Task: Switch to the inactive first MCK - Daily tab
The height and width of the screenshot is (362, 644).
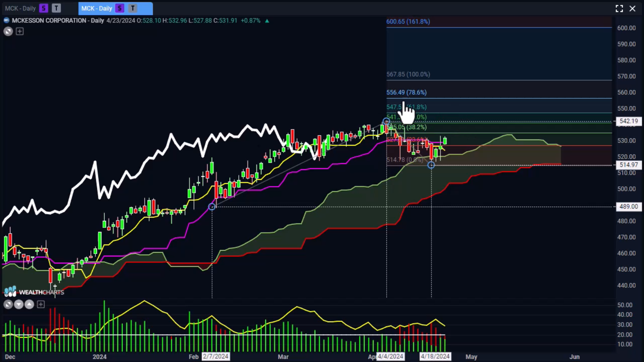Action: coord(20,8)
